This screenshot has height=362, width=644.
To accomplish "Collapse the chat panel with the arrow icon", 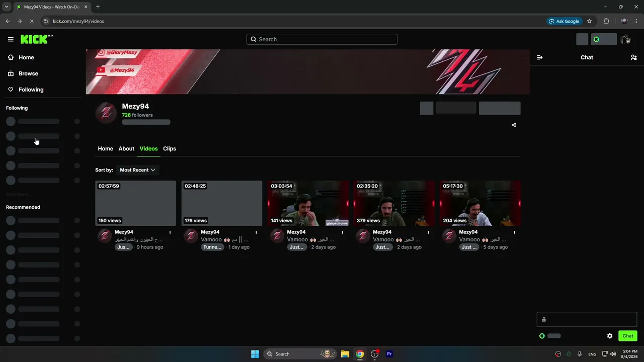I will click(x=540, y=57).
